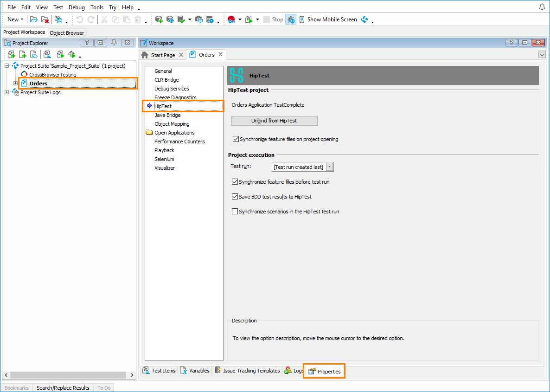
Task: Enable Synchronize scenarios in HipTest test run
Action: click(x=235, y=211)
